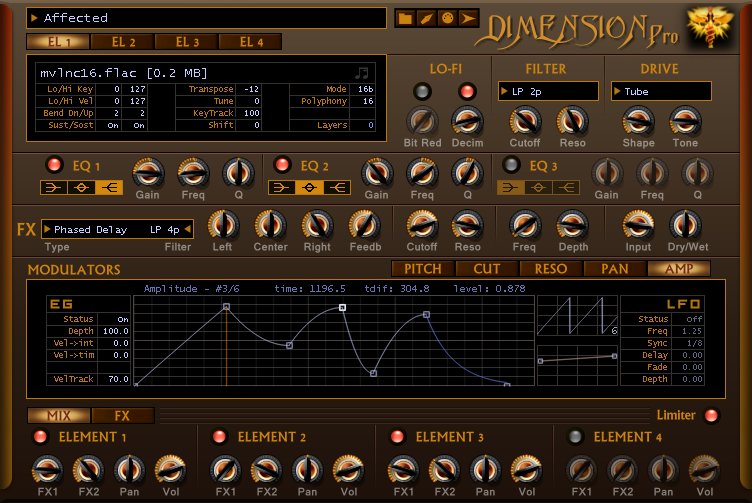
Task: Open the Affected program name dropdown
Action: click(x=206, y=18)
